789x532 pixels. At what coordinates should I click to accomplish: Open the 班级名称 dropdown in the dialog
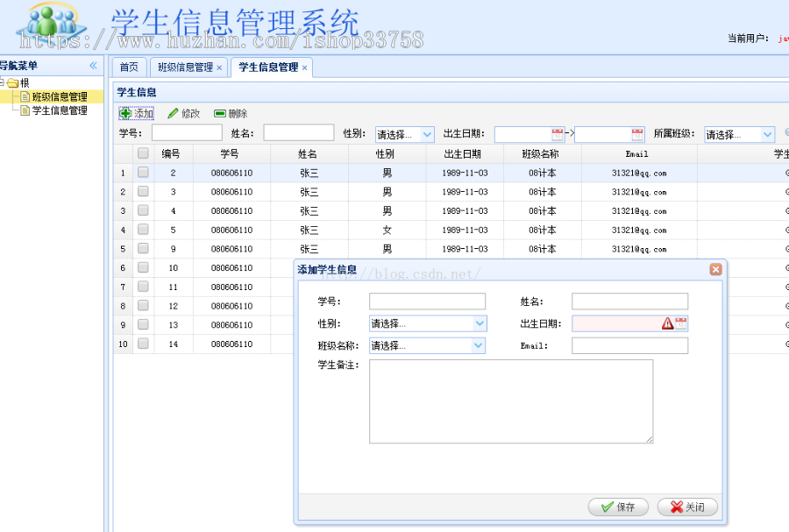[478, 345]
